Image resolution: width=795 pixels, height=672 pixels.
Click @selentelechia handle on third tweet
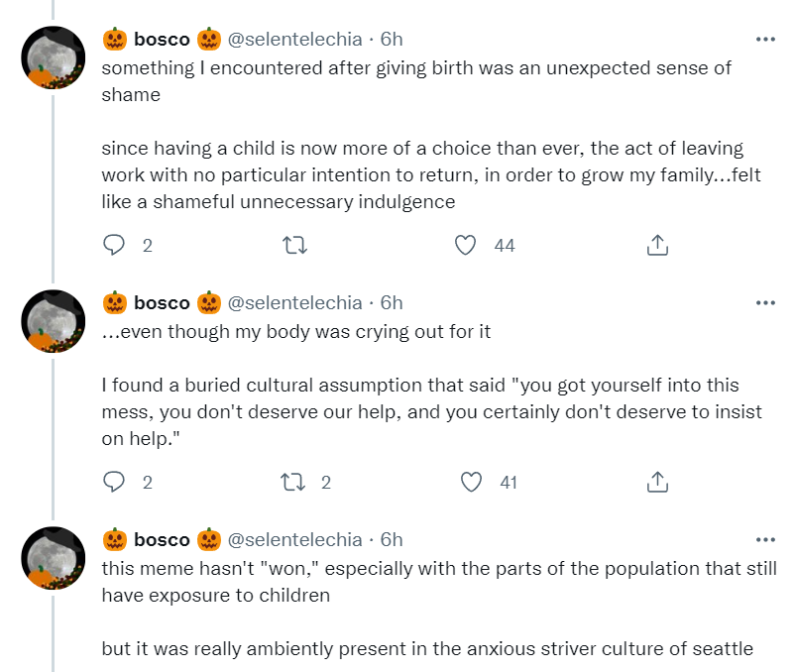point(295,540)
